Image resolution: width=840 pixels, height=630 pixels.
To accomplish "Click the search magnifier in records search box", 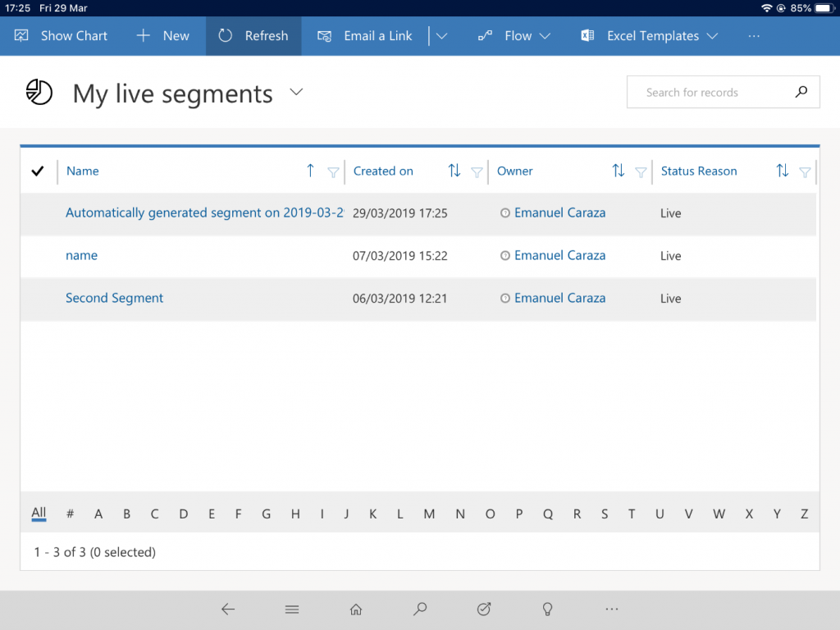I will click(x=801, y=92).
